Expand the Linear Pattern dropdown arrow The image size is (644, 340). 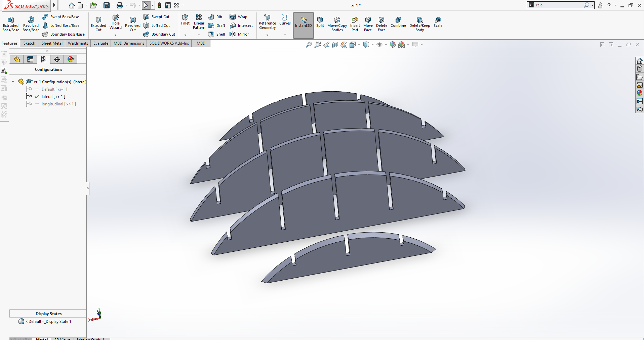[199, 35]
